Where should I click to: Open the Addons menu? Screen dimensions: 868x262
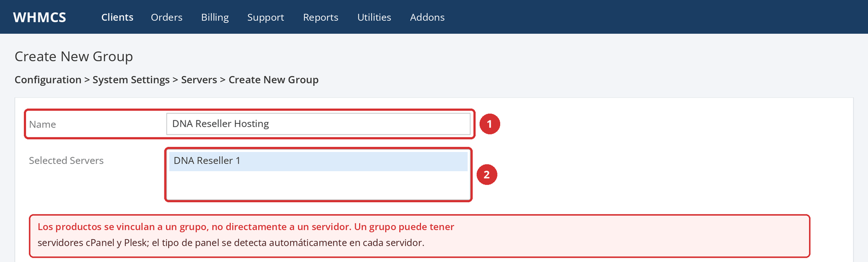[427, 17]
